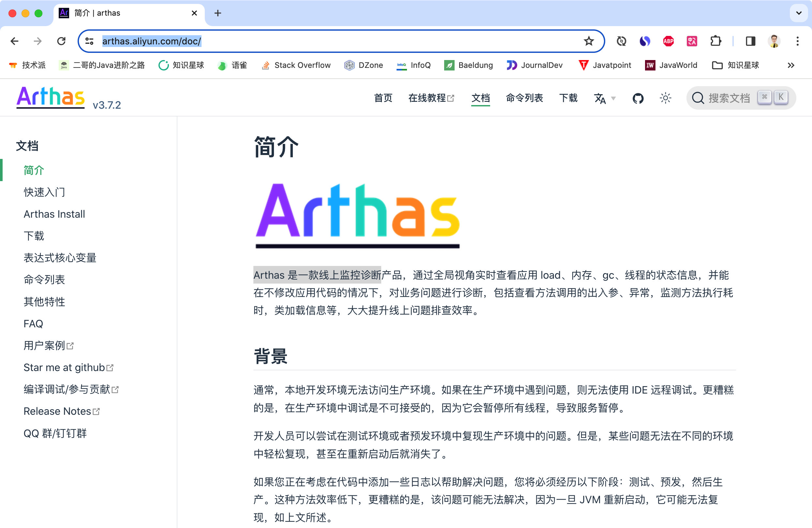Image resolution: width=812 pixels, height=528 pixels.
Task: Open AdBlock Plus extension icon
Action: (668, 41)
